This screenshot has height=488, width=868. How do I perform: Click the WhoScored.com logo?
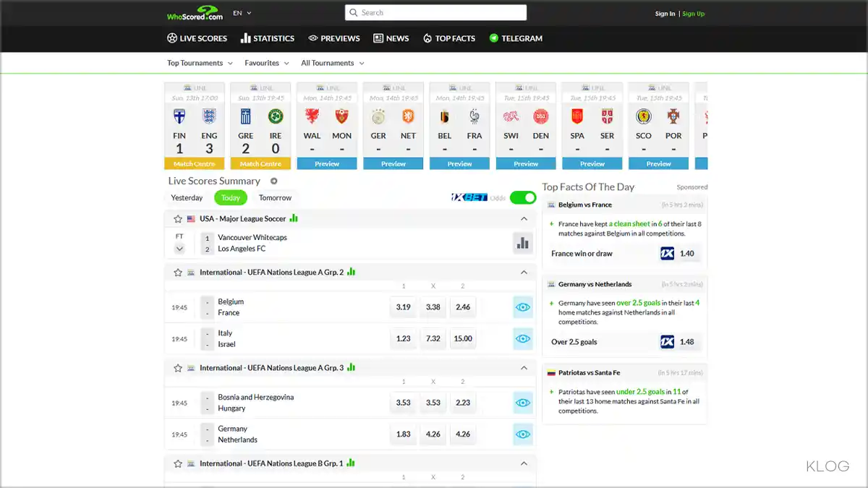195,13
